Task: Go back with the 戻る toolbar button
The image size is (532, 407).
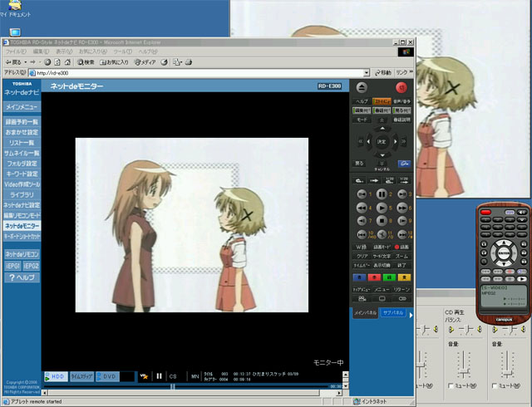Action: [x=13, y=62]
